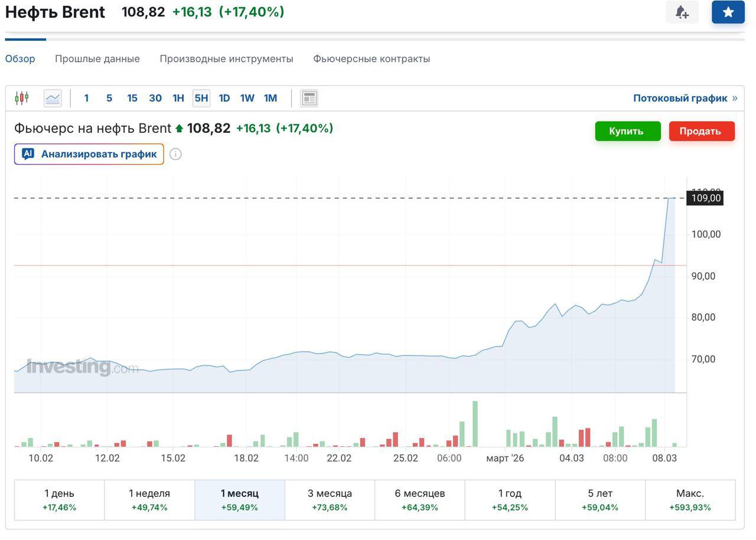
Task: Switch to candlestick chart type
Action: pyautogui.click(x=22, y=98)
